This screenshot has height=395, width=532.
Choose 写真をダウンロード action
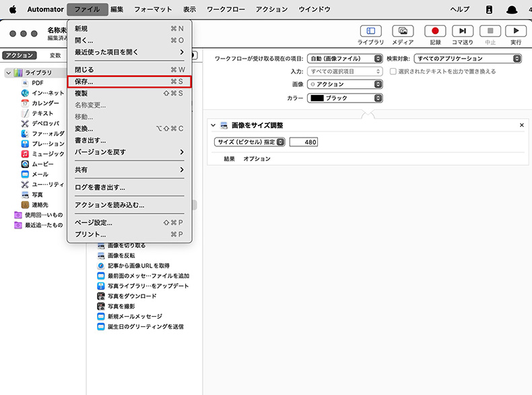pyautogui.click(x=127, y=296)
